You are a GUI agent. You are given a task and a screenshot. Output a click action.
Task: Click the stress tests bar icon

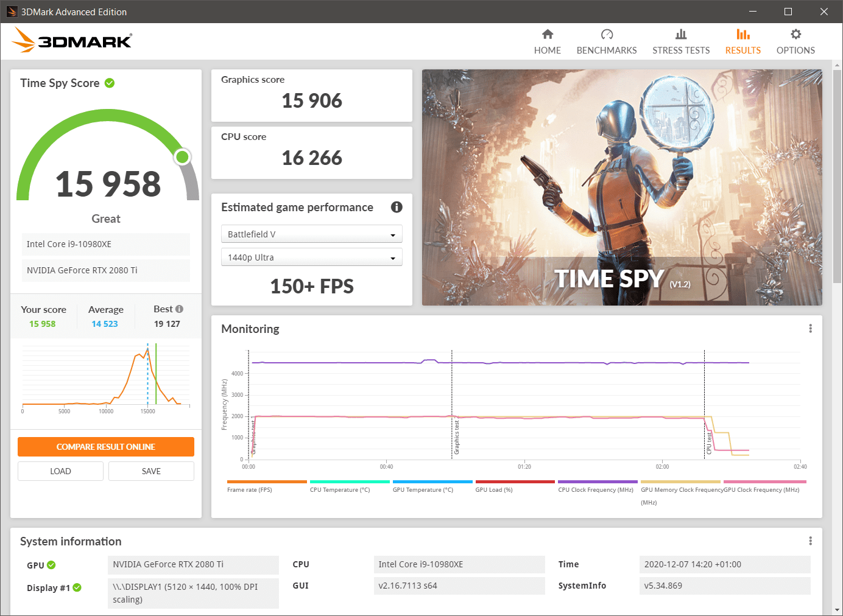(681, 34)
